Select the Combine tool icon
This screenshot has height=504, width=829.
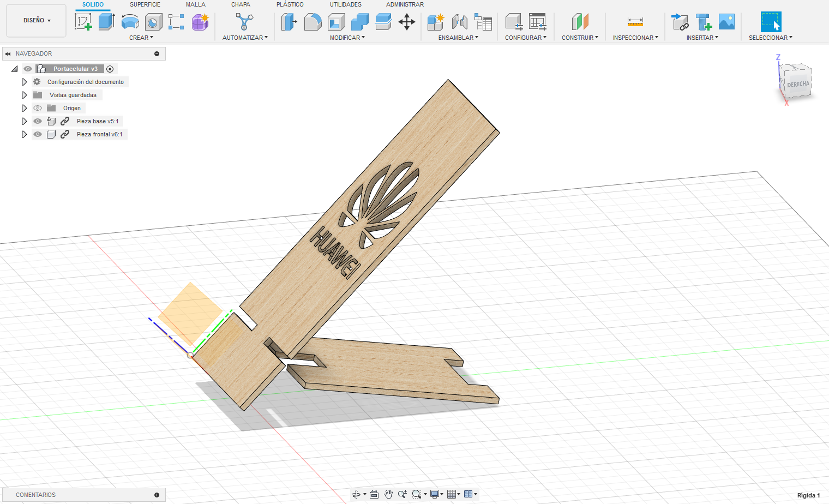coord(359,22)
